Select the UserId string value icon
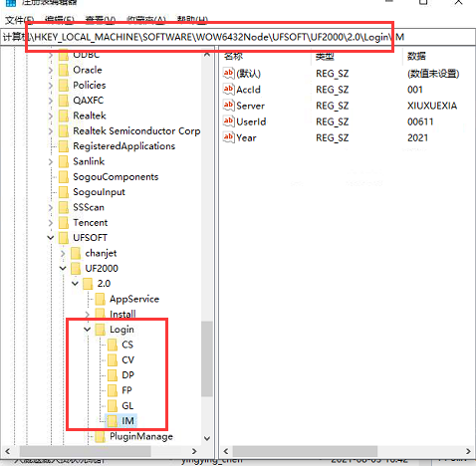The image size is (476, 466). [228, 121]
